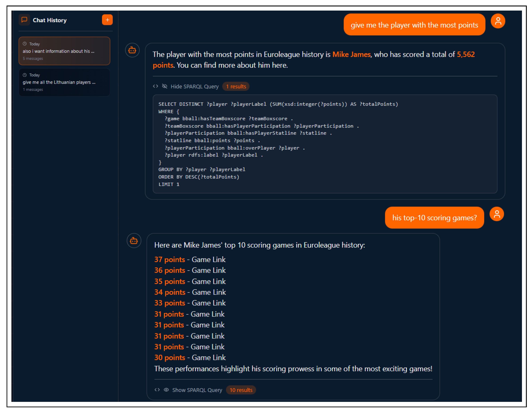Click the '5,562' total points link

465,54
